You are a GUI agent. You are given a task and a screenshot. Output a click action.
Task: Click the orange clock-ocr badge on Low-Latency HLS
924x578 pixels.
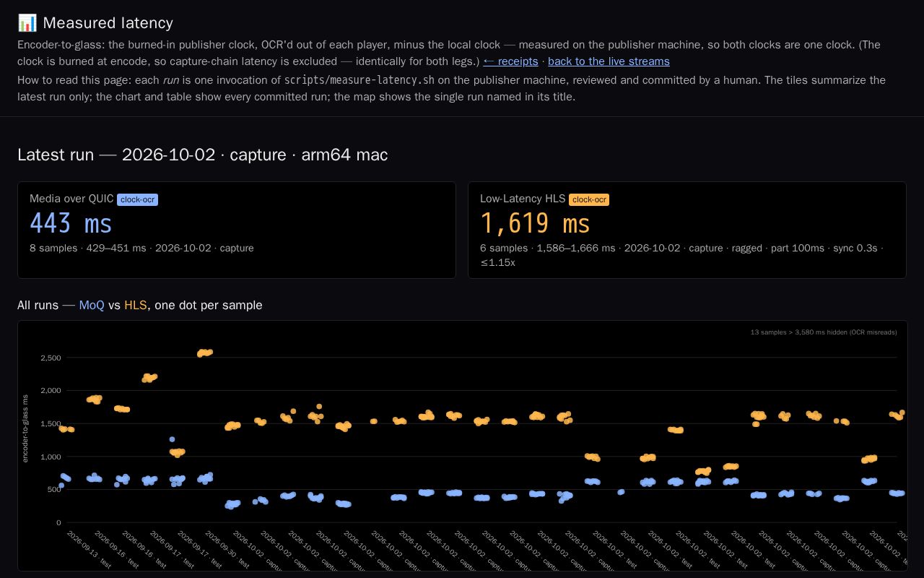[x=589, y=199]
